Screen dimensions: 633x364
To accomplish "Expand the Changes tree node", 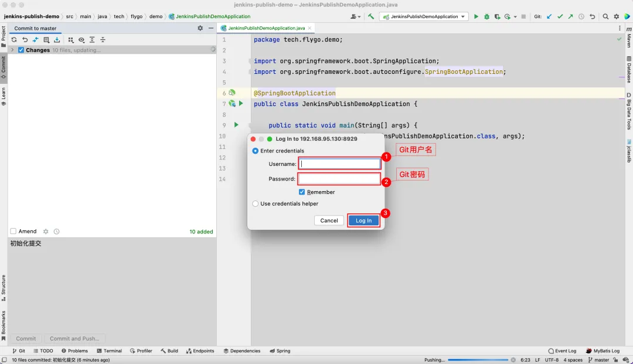I will pyautogui.click(x=12, y=50).
